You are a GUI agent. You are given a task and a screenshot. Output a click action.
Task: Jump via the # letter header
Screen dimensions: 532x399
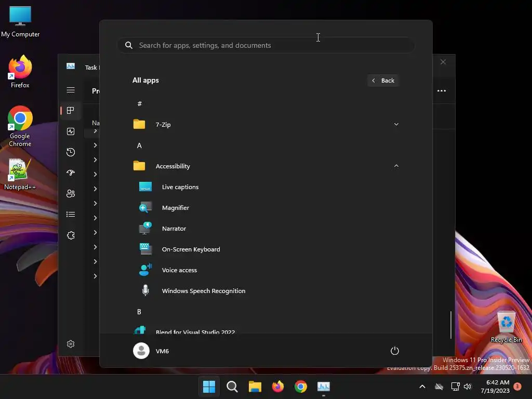(x=139, y=104)
